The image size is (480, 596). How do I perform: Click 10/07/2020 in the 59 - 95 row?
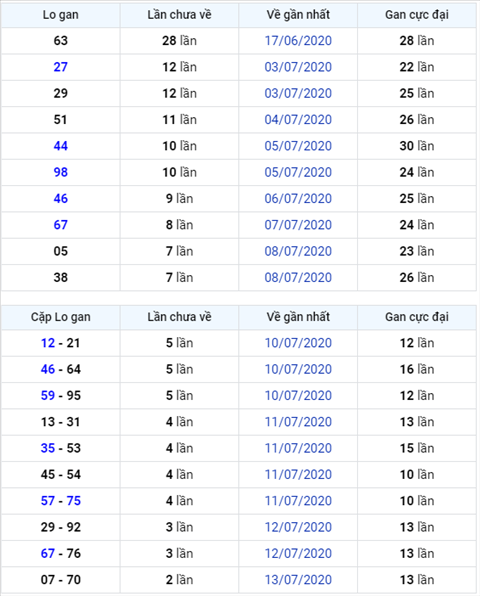pyautogui.click(x=298, y=396)
